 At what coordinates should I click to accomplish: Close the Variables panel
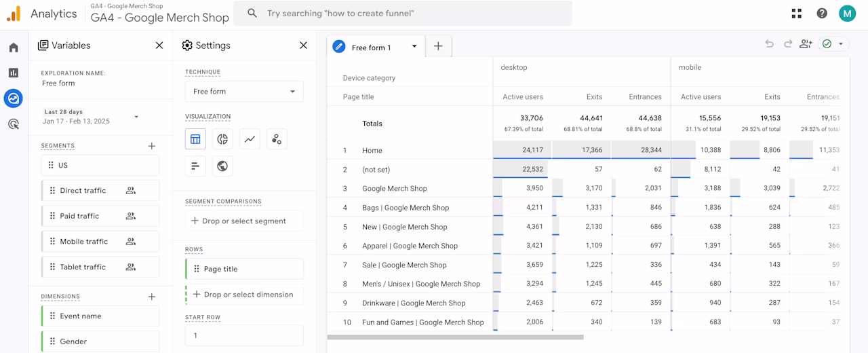(x=159, y=45)
